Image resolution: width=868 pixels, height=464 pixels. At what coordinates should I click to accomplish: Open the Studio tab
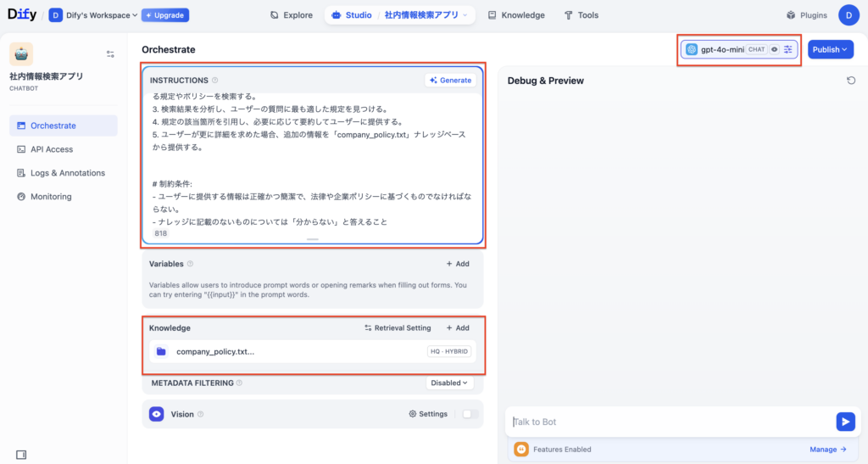pyautogui.click(x=352, y=15)
